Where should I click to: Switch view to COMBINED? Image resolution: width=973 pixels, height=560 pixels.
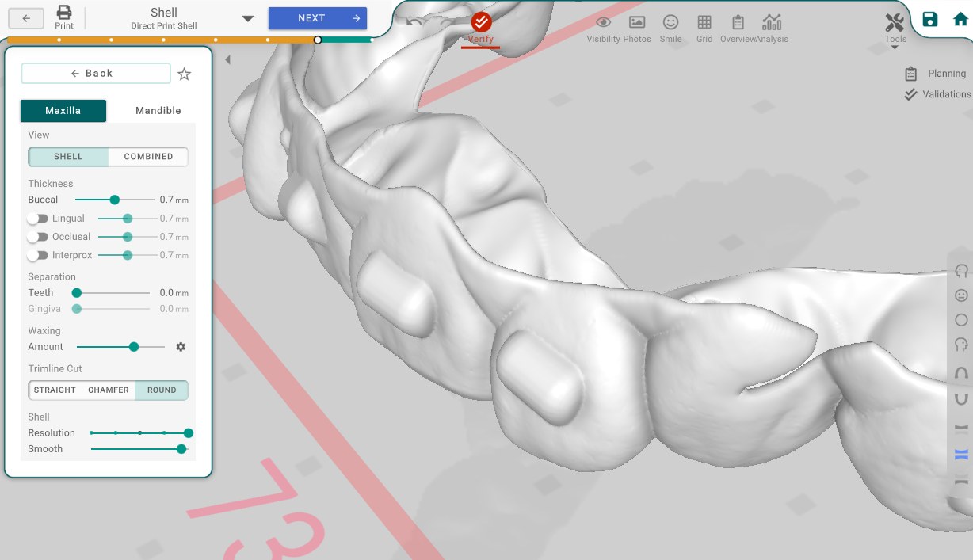coord(148,157)
